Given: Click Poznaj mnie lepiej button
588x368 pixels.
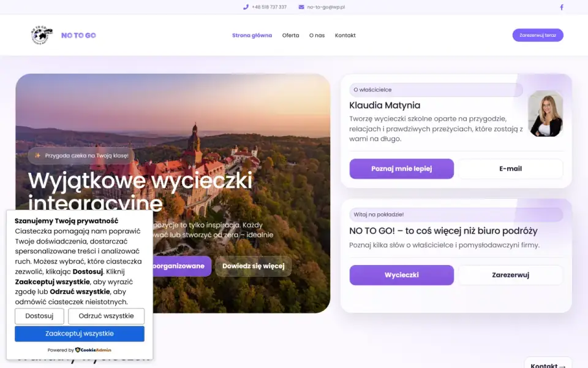Looking at the screenshot, I should pos(402,169).
